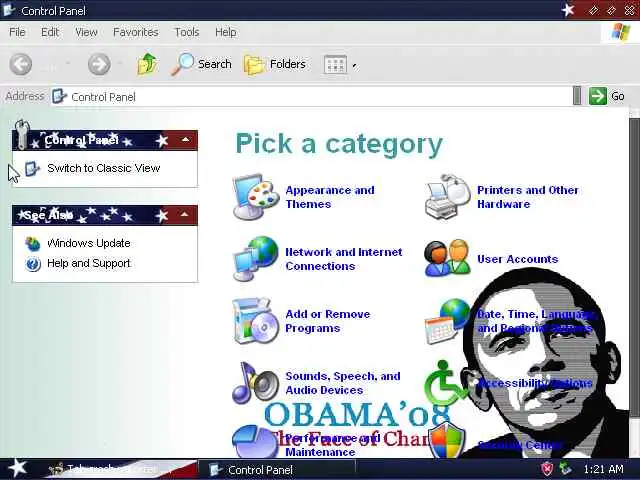
Task: Open the Back button history dropdown
Action: 68,63
